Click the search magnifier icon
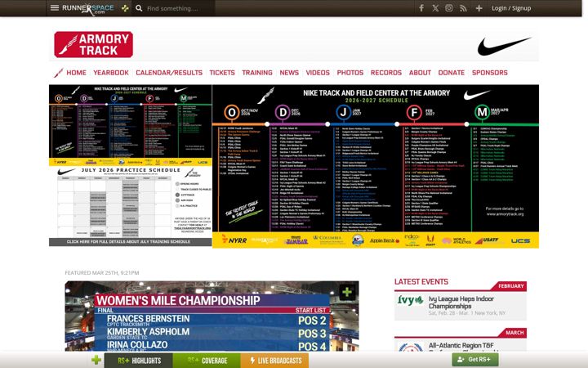The width and height of the screenshot is (588, 368). point(139,8)
